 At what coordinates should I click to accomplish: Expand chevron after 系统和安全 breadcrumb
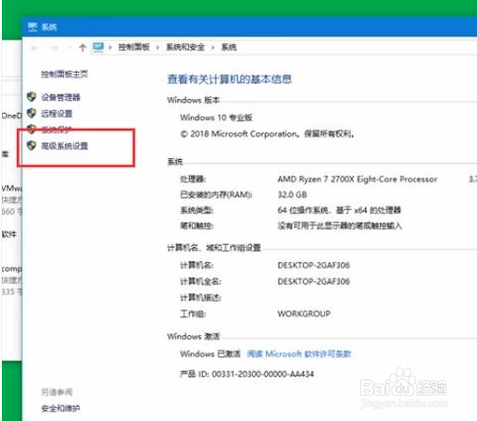[x=213, y=48]
